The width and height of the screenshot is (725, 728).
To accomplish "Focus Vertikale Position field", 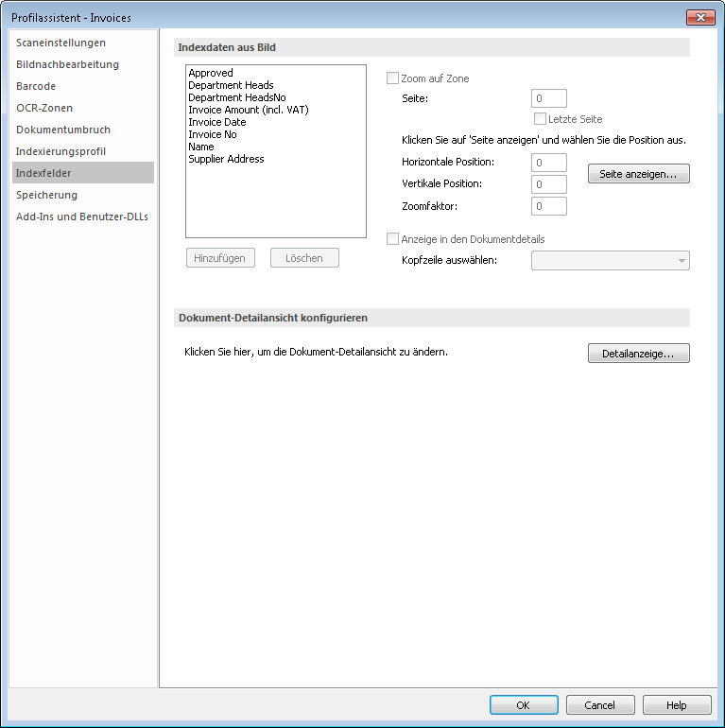I will [549, 184].
